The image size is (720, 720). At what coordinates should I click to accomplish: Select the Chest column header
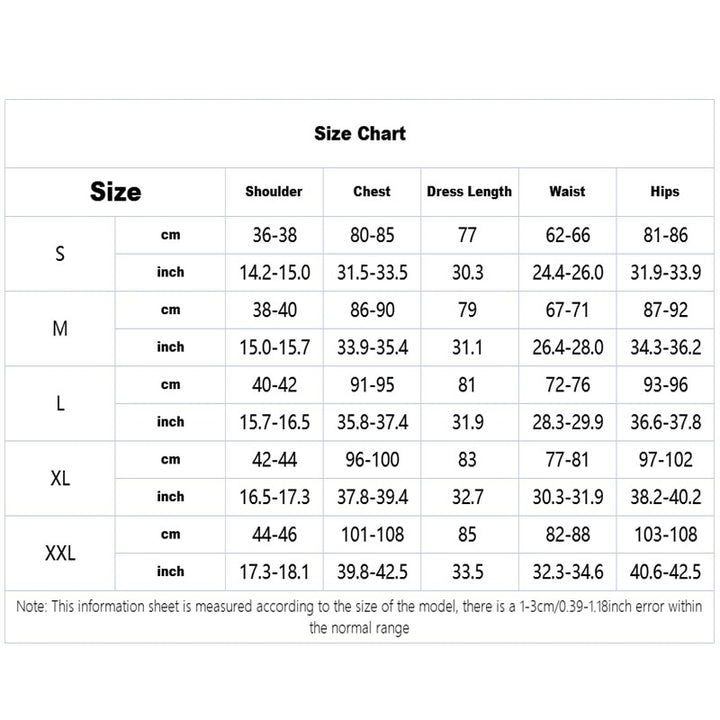[372, 191]
